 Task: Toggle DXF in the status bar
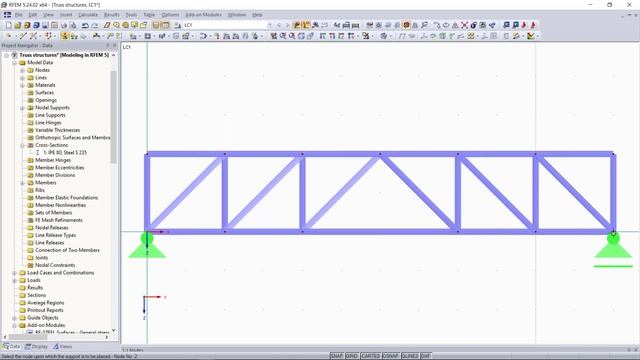click(426, 356)
